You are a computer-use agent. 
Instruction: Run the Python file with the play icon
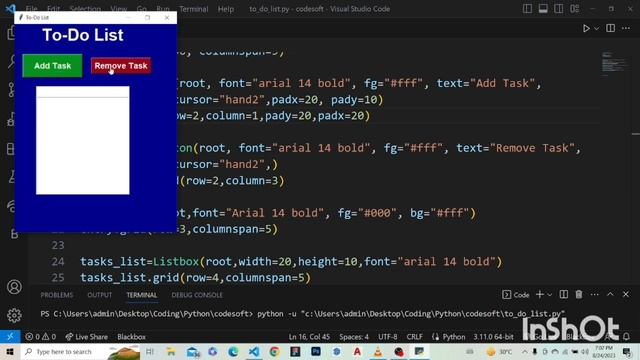click(586, 28)
